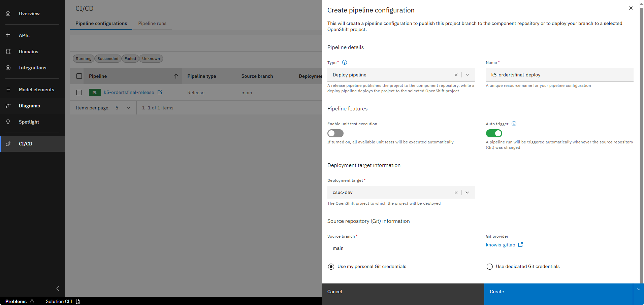Select the Pipeline configurations tab

(x=101, y=23)
